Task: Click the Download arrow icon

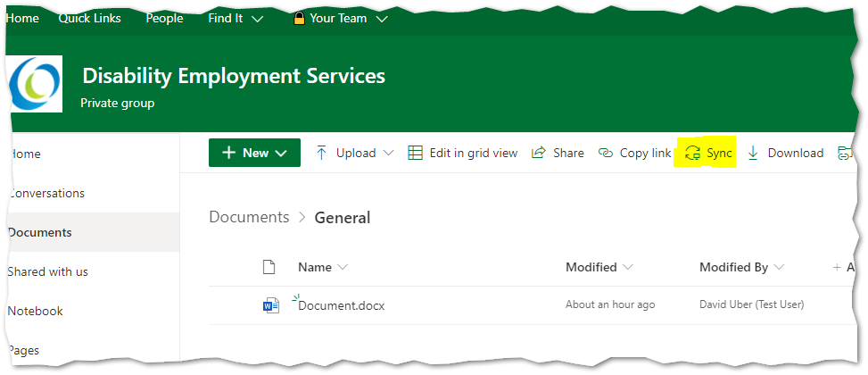Action: [x=753, y=154]
